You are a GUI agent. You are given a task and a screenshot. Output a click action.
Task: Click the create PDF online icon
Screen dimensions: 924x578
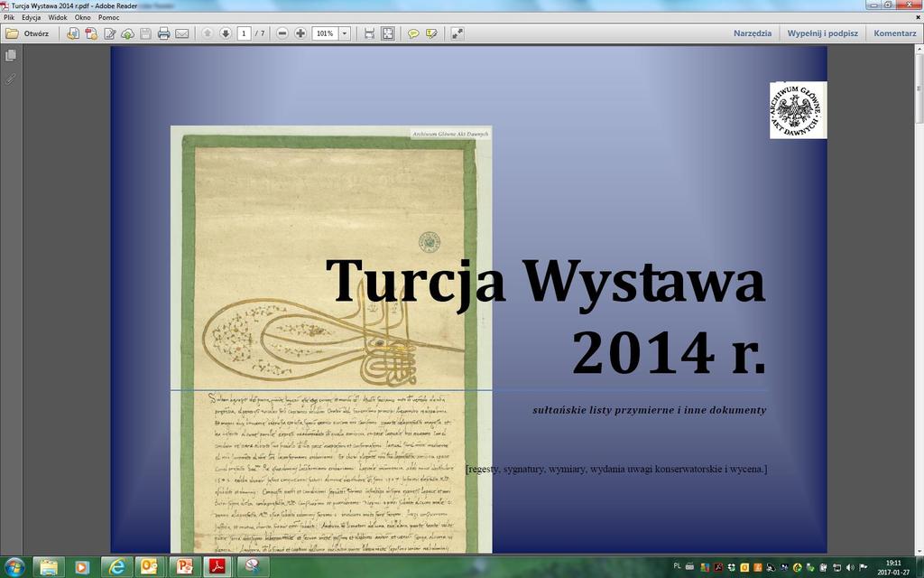click(73, 33)
